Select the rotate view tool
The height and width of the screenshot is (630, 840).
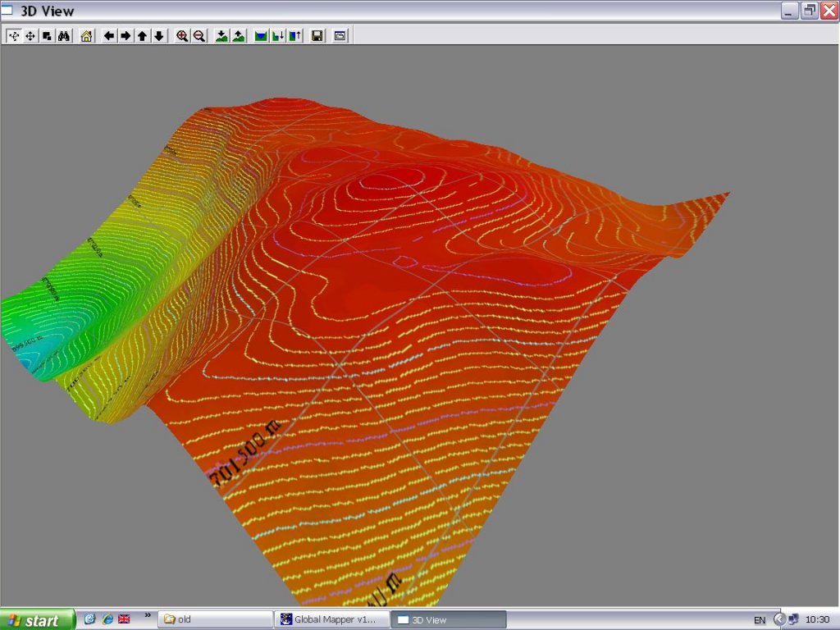click(14, 36)
